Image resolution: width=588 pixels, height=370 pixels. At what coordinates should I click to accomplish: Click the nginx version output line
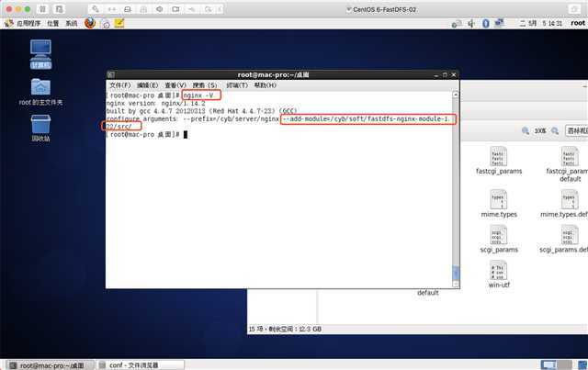[x=156, y=104]
